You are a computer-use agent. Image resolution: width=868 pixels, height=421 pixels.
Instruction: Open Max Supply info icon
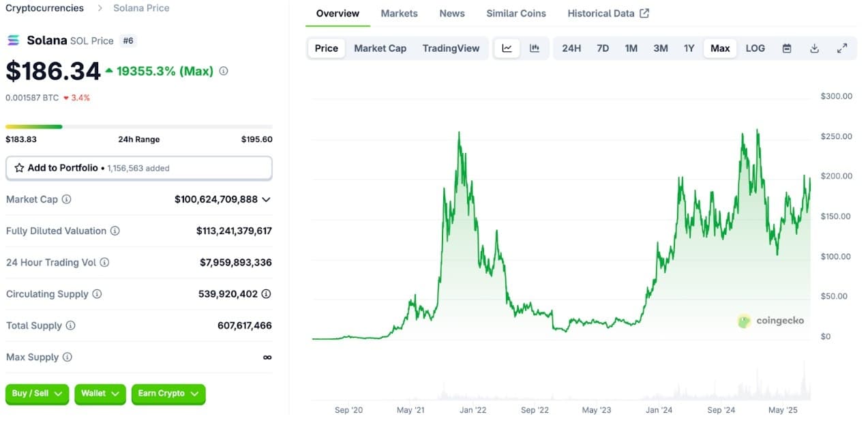(x=67, y=357)
